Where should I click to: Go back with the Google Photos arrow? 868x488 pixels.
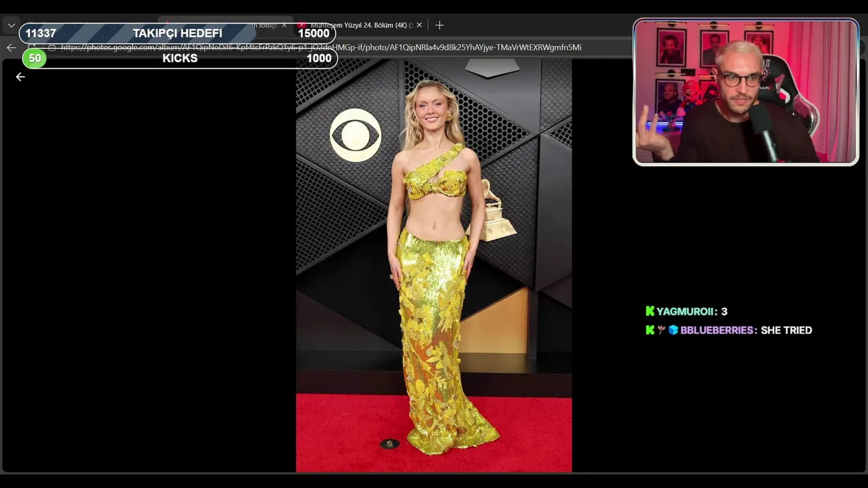point(20,77)
